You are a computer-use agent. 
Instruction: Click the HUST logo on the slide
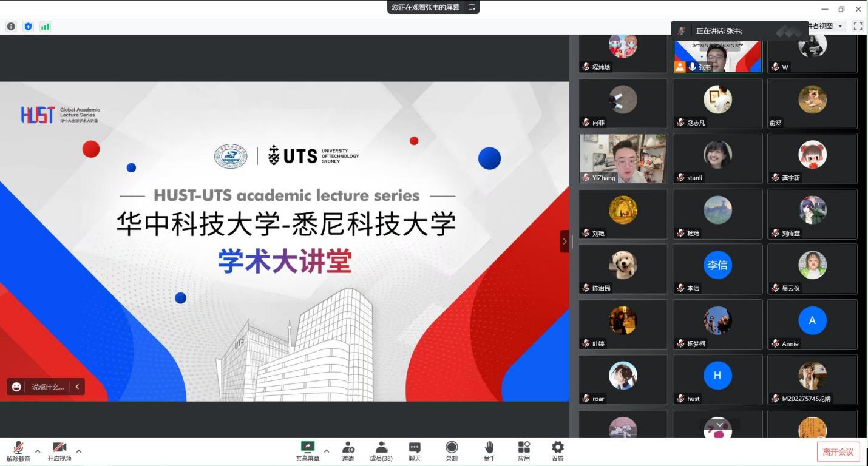[38, 115]
